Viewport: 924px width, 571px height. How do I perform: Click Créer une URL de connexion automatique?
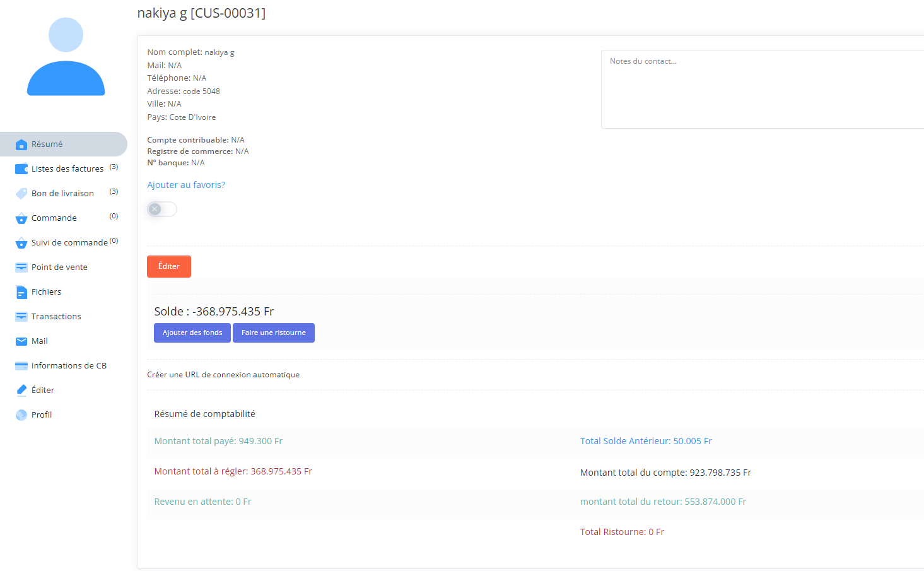(x=223, y=375)
